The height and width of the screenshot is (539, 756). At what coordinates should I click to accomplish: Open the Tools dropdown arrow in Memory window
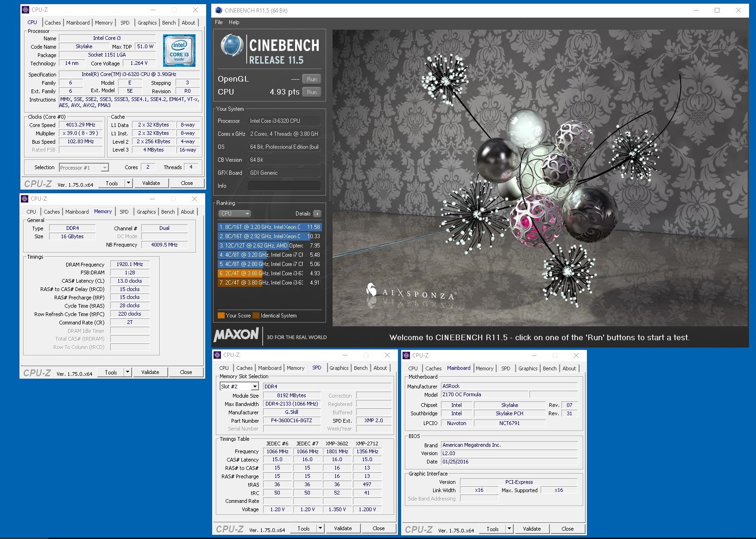click(127, 372)
